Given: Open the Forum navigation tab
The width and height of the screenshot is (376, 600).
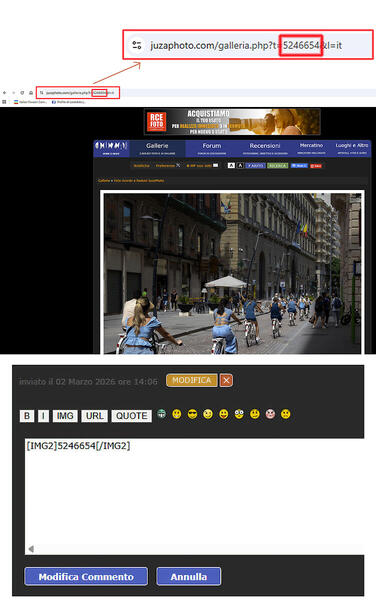Looking at the screenshot, I should 212,148.
